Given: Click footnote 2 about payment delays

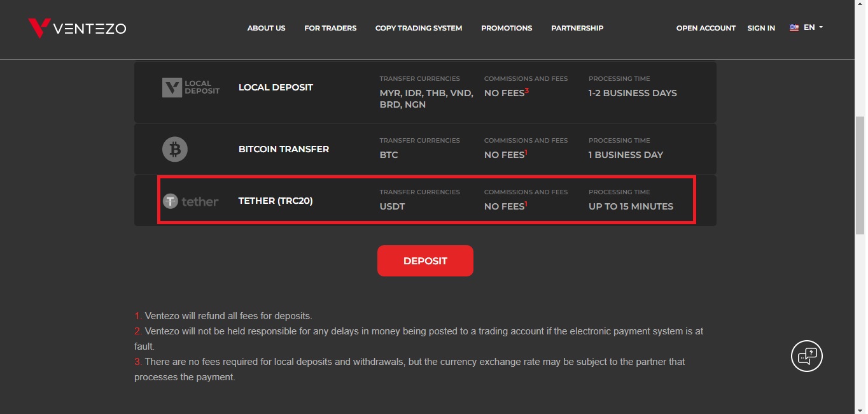Looking at the screenshot, I should tap(419, 339).
